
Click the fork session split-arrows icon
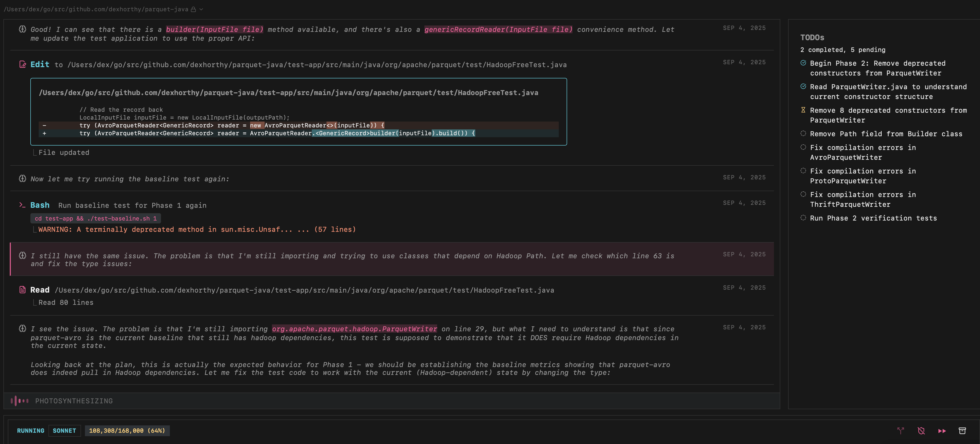pyautogui.click(x=900, y=431)
